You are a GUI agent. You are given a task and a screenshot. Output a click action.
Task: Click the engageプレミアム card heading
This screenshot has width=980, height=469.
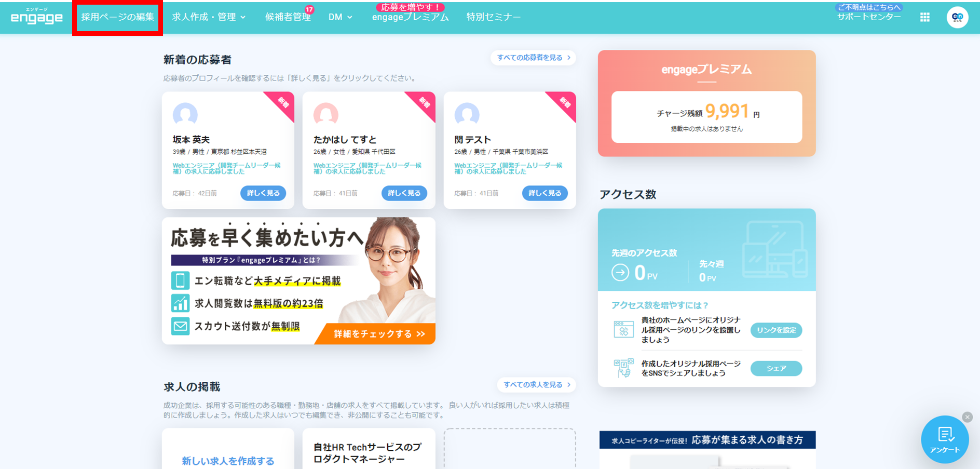[x=706, y=70]
